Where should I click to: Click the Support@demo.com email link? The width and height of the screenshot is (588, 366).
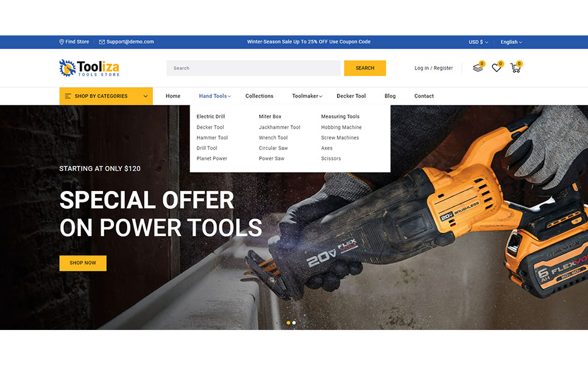[x=130, y=42]
